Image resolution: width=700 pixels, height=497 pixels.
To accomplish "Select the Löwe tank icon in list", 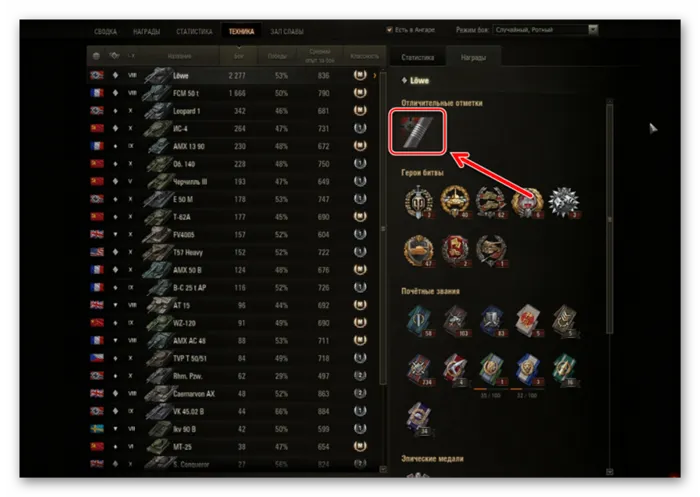I will pyautogui.click(x=158, y=75).
